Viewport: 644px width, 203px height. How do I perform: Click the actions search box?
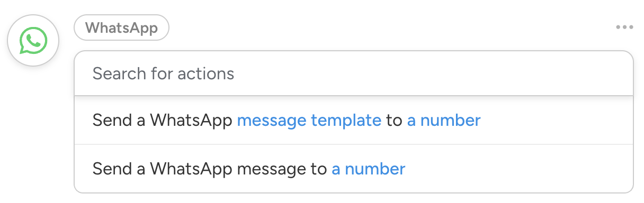click(x=354, y=73)
